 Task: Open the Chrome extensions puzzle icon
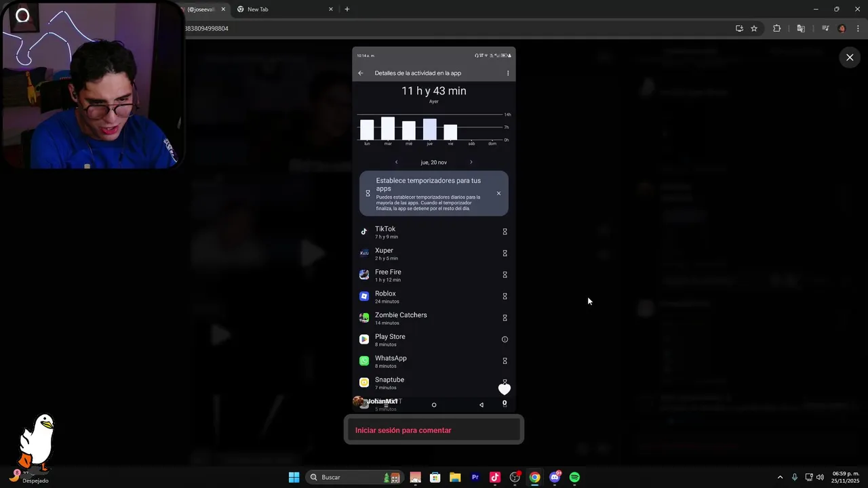click(x=777, y=28)
